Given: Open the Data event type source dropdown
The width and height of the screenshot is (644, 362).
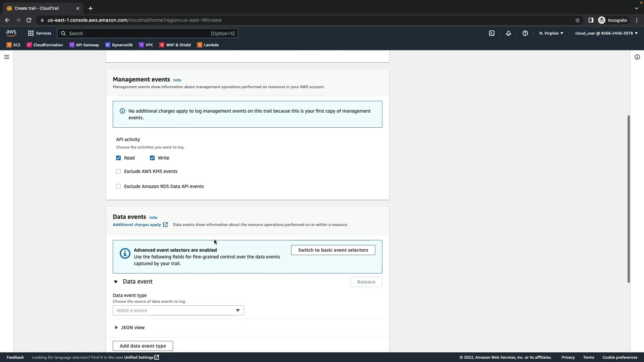Looking at the screenshot, I should [x=178, y=310].
